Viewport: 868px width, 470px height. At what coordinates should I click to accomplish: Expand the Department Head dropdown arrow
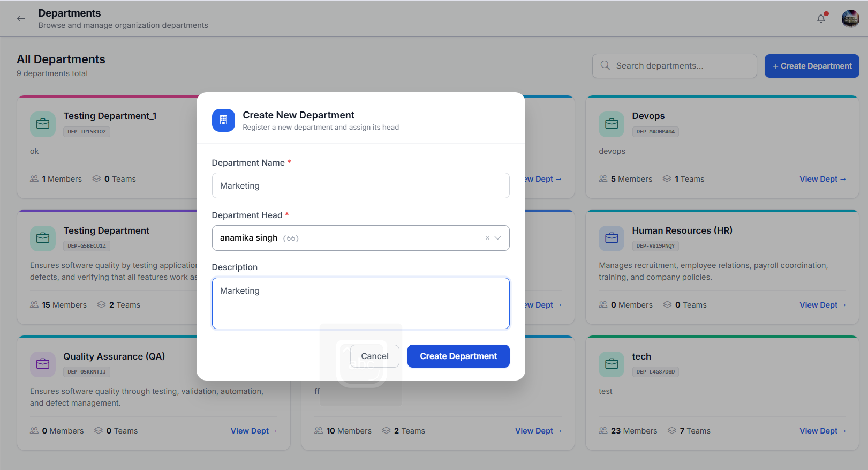click(x=498, y=238)
